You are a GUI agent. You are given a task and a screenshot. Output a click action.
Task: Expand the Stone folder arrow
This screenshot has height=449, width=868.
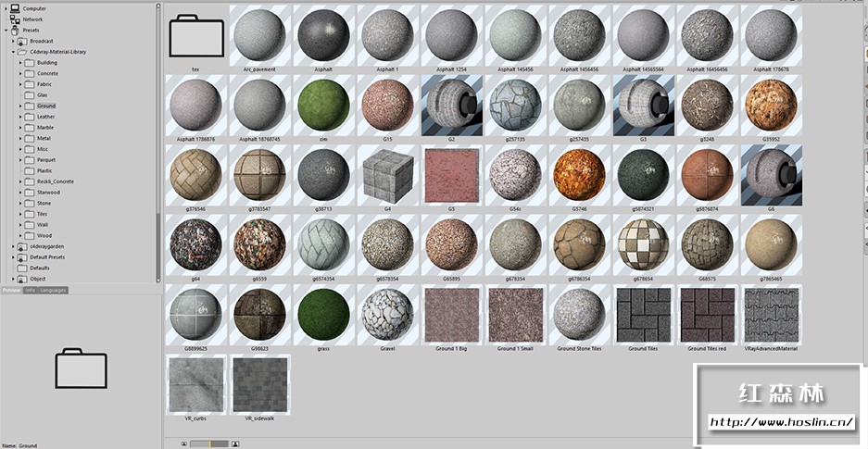20,203
